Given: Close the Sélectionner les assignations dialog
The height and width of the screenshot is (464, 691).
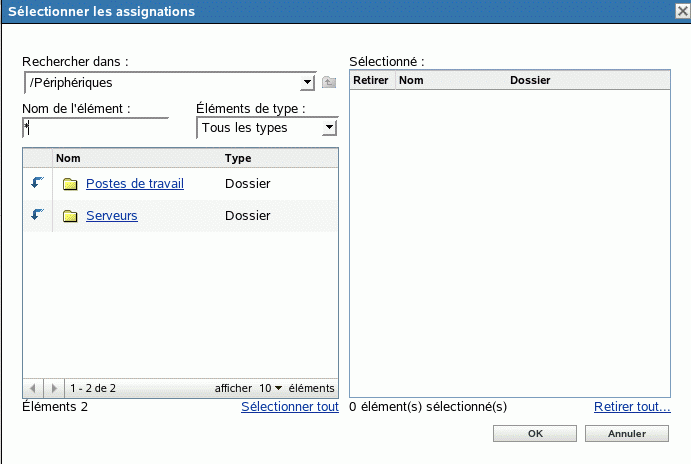Looking at the screenshot, I should click(680, 11).
